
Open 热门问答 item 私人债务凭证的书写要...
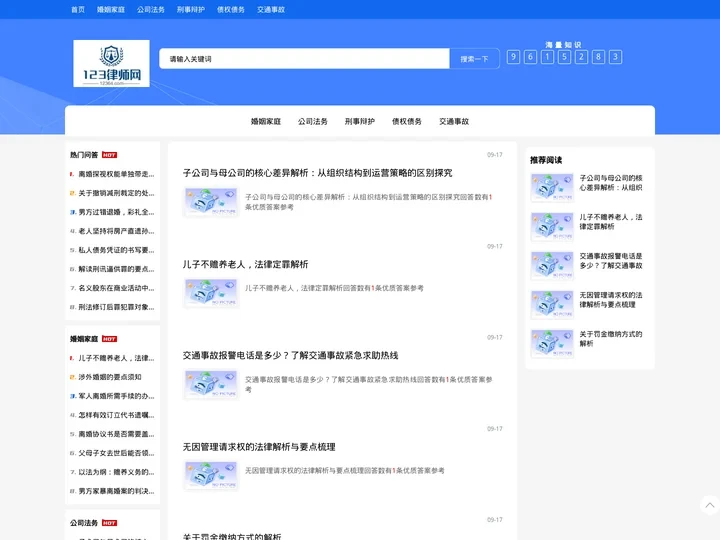click(116, 250)
